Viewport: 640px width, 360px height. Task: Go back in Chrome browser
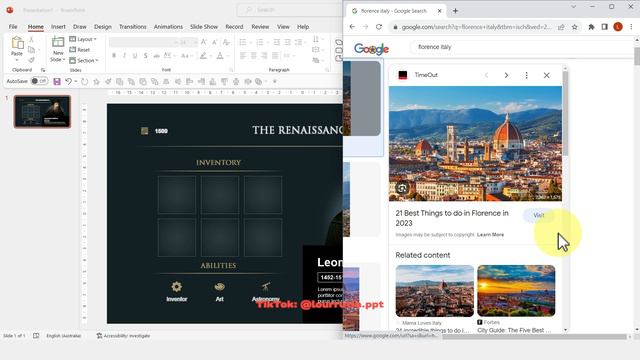(352, 27)
